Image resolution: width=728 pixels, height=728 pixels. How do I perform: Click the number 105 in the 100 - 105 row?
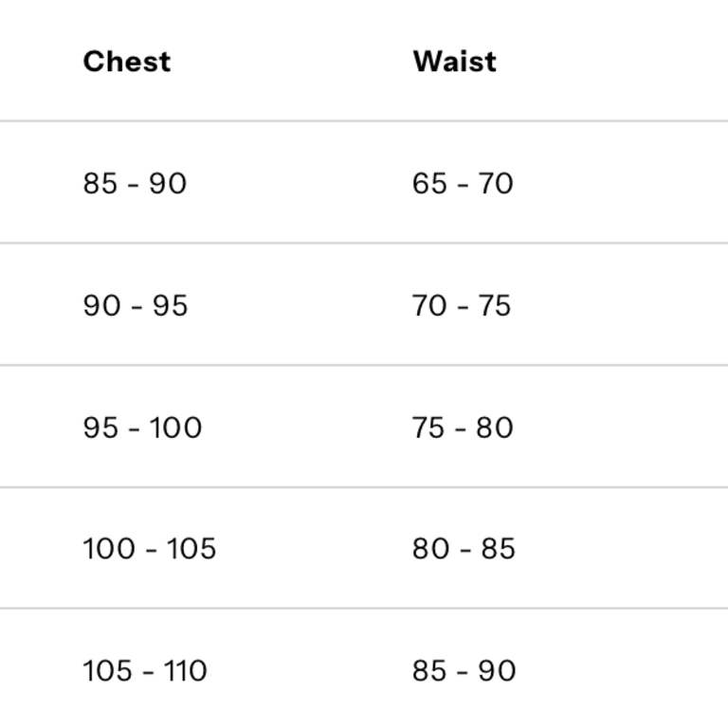pyautogui.click(x=191, y=549)
